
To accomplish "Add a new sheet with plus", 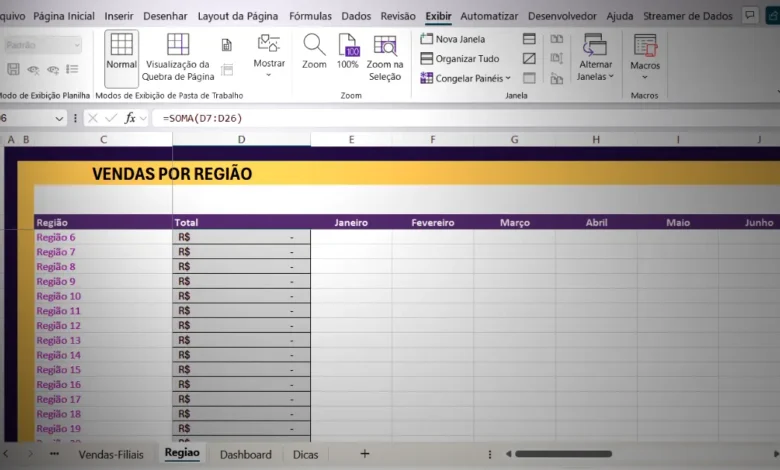I will click(x=365, y=453).
